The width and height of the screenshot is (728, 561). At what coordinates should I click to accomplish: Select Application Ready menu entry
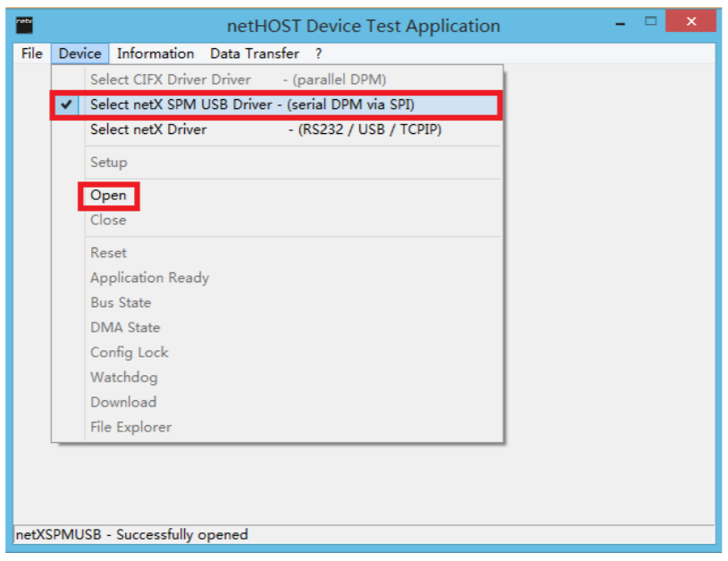tap(277, 278)
